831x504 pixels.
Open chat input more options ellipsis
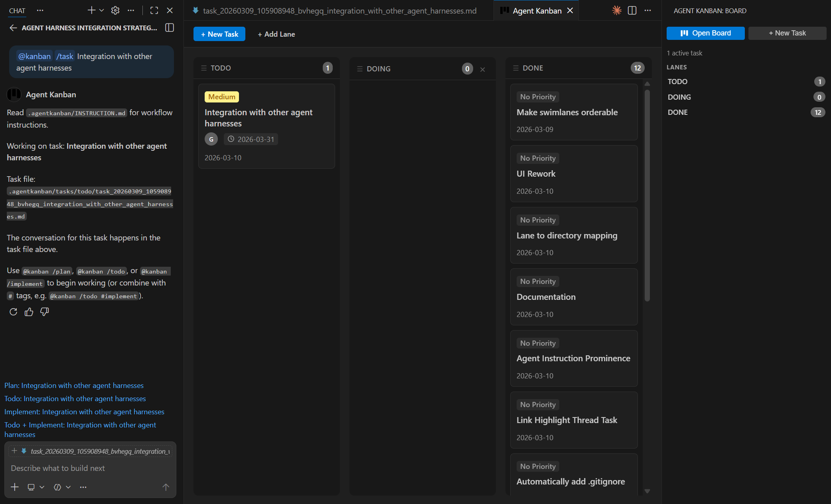pyautogui.click(x=83, y=487)
